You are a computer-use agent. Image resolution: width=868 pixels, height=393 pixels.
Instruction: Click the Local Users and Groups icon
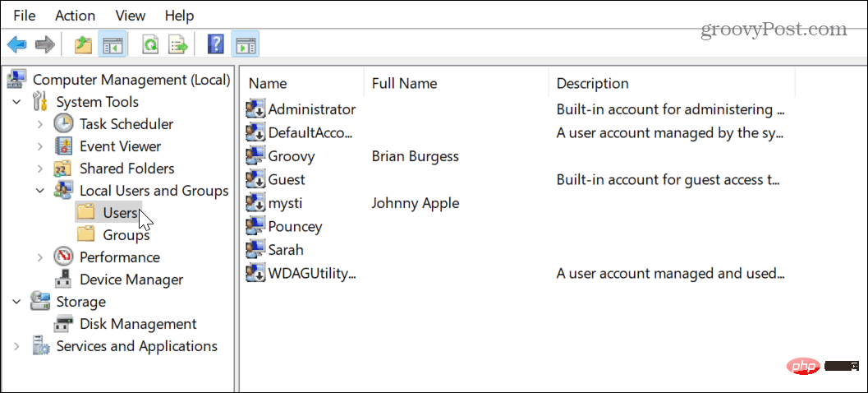64,191
